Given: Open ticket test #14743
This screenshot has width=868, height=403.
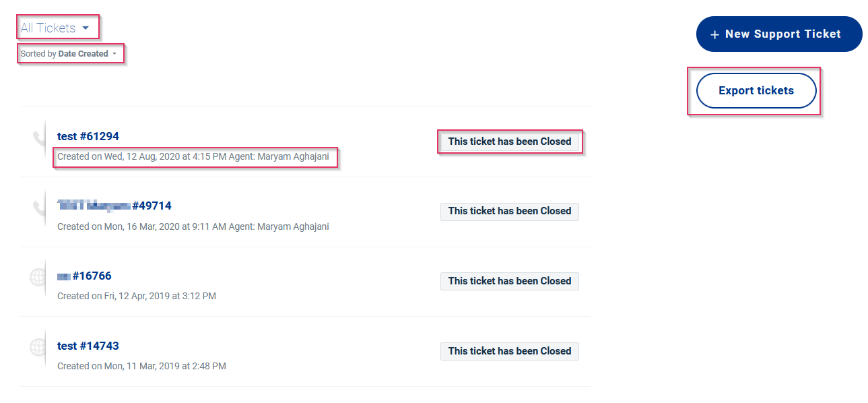Looking at the screenshot, I should [x=88, y=346].
